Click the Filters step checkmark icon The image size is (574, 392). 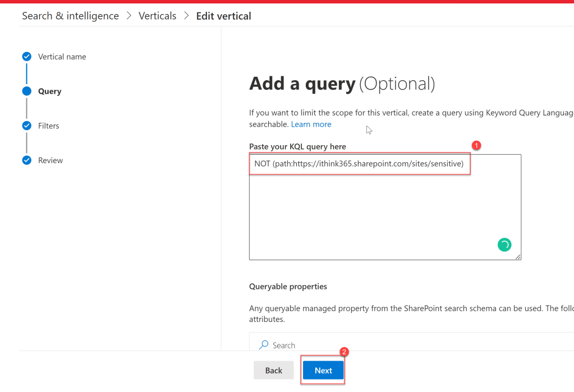(26, 126)
